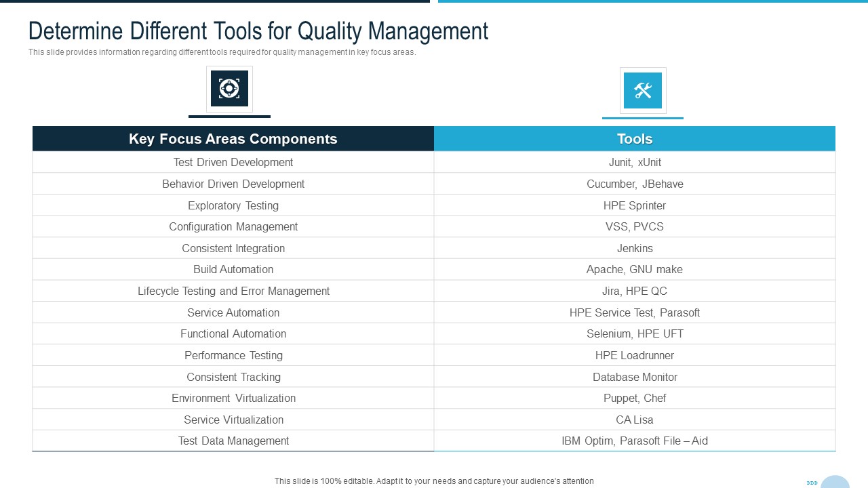Select the 'Consistent Integration' cell

233,248
